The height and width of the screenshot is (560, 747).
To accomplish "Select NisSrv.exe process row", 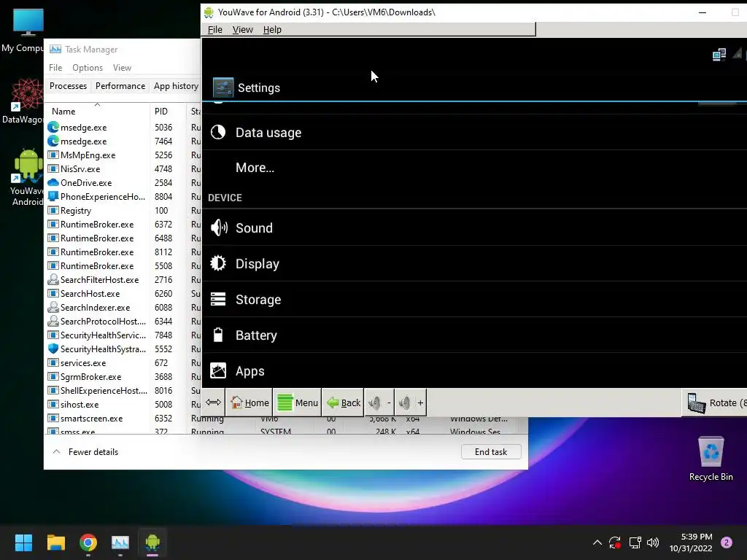I will 124,169.
